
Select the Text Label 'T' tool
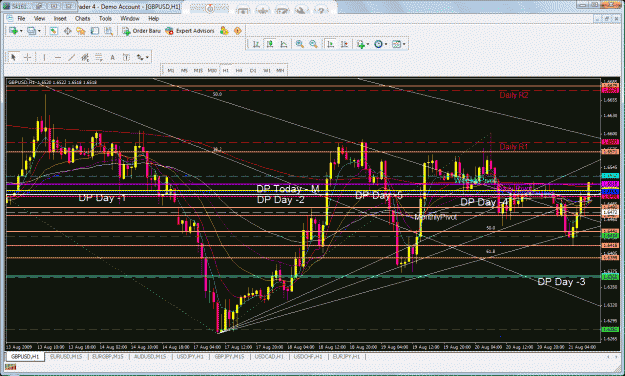point(126,57)
